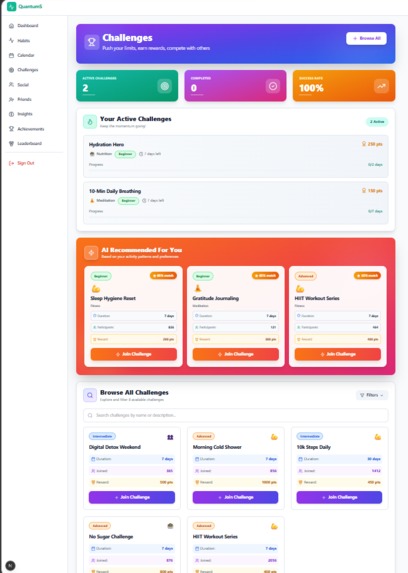Click trend arrow icon on Success Rate card
408x573 pixels.
381,86
